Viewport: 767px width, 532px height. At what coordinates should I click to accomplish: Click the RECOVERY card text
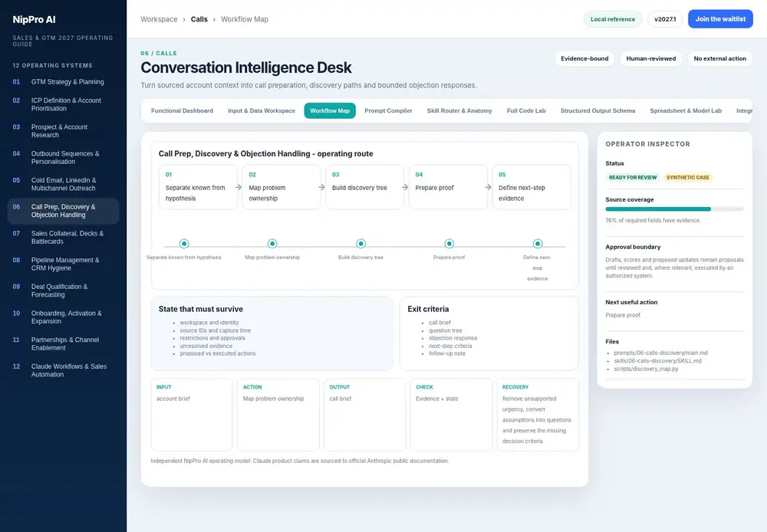click(537, 420)
